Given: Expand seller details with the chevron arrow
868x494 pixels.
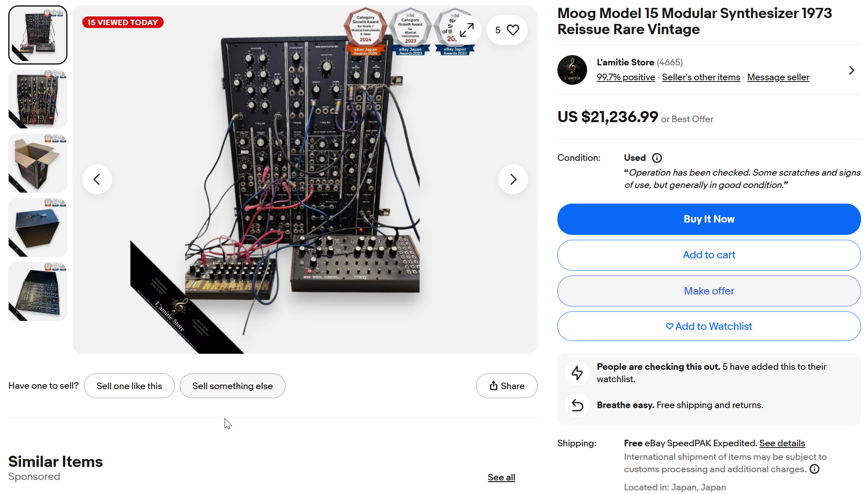Looking at the screenshot, I should pyautogui.click(x=851, y=70).
